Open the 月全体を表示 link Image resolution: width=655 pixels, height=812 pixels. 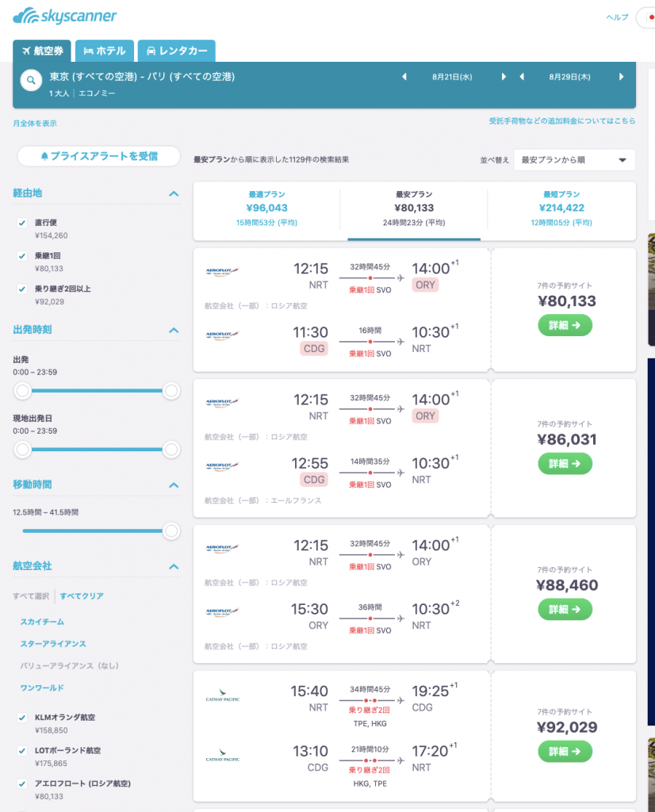35,124
